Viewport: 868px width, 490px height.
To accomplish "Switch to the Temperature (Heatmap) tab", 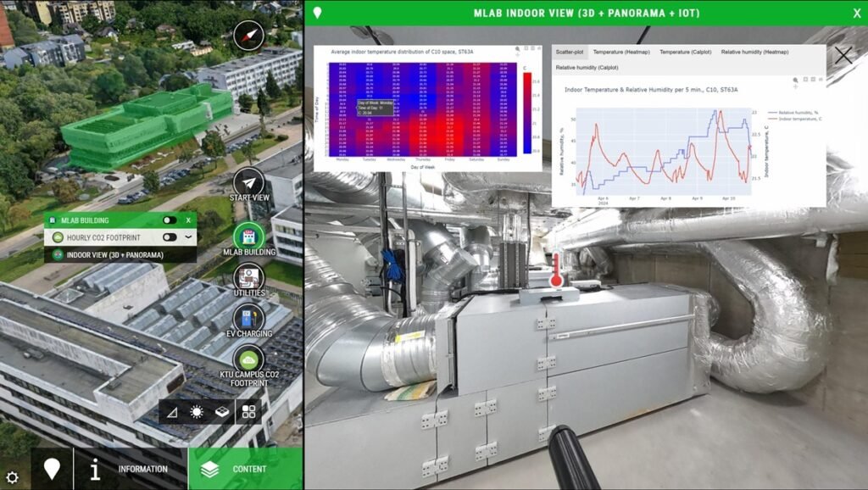I will pyautogui.click(x=621, y=51).
